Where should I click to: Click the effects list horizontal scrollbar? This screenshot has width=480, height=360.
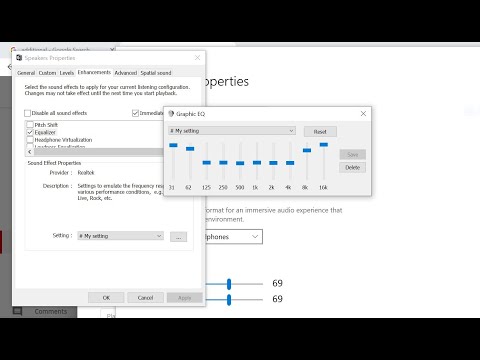pyautogui.click(x=98, y=152)
